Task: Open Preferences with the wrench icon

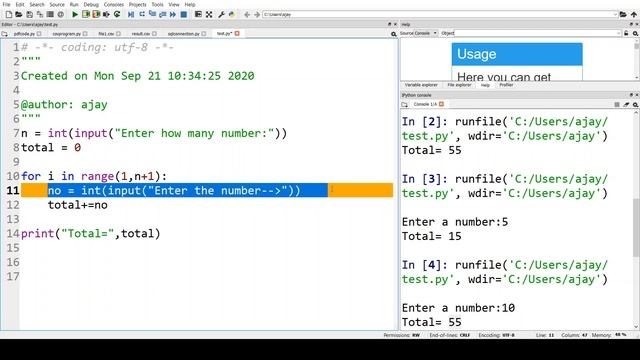Action: 221,15
